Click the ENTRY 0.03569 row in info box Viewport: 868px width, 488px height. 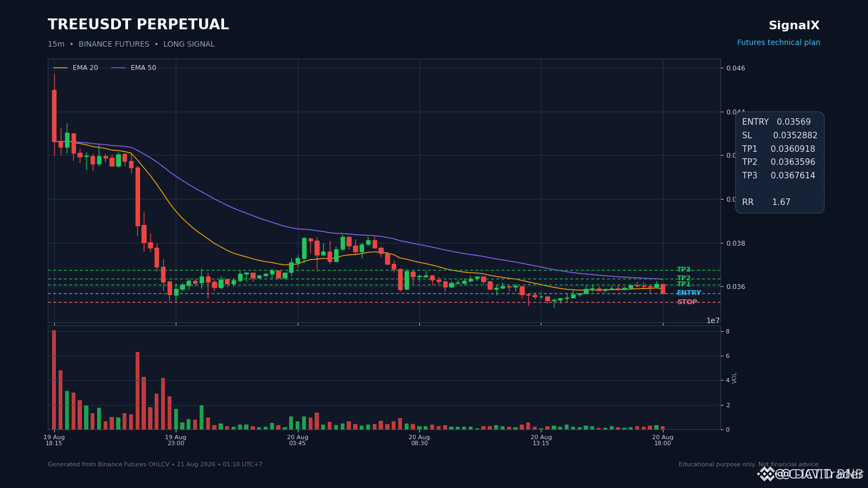(776, 122)
